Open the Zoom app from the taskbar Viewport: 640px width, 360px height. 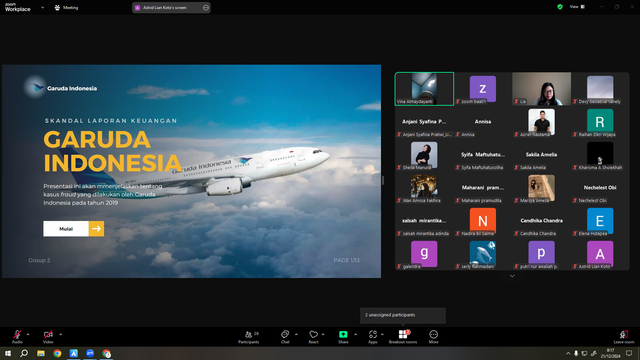pyautogui.click(x=90, y=353)
